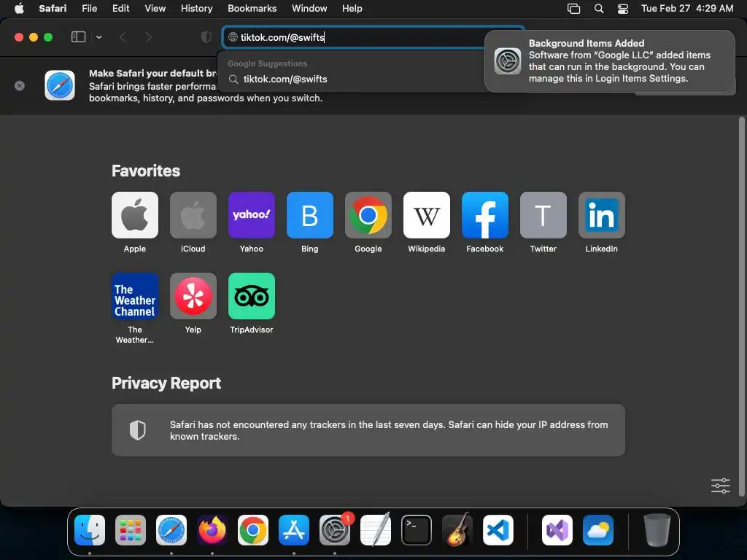Screen dimensions: 747x560
Task: Open the Bing favorite
Action: (309, 215)
